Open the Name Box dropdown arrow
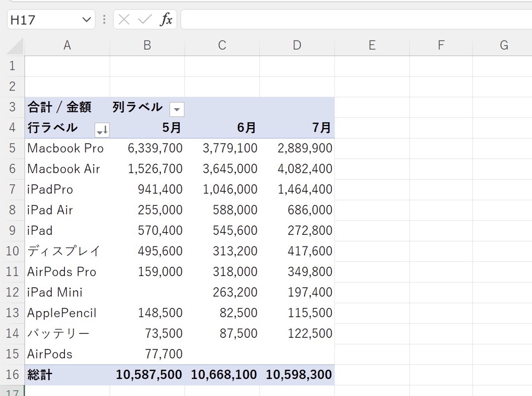 coord(87,20)
